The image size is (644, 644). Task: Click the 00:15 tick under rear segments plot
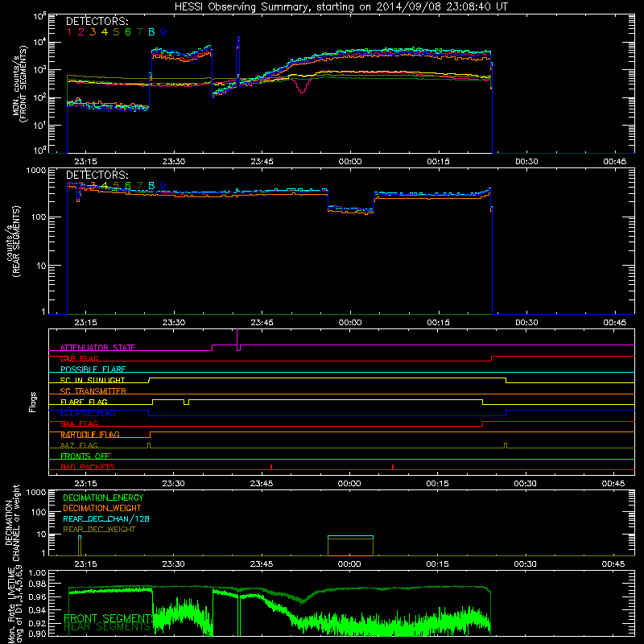click(438, 323)
